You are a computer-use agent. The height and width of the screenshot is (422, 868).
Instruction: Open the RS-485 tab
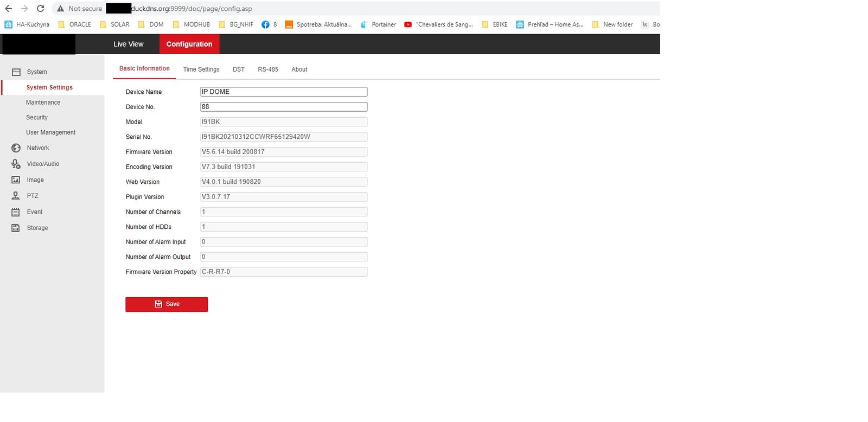268,69
